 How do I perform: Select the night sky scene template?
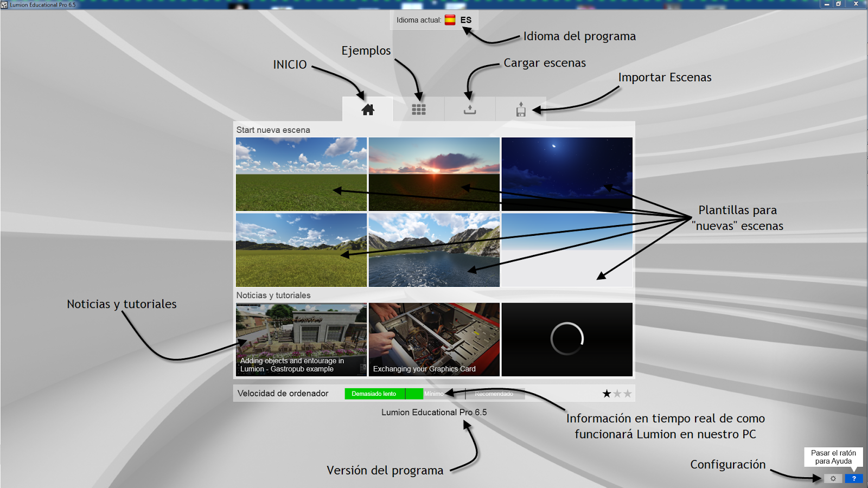pos(567,174)
